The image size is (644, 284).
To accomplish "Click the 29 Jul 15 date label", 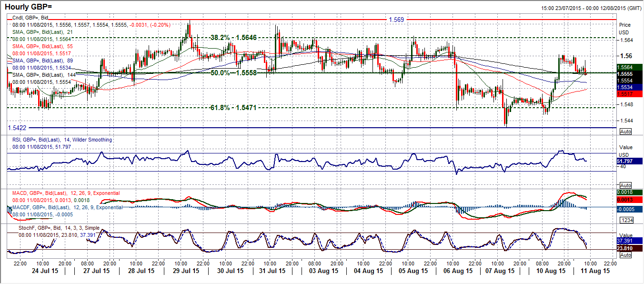I will (187, 271).
